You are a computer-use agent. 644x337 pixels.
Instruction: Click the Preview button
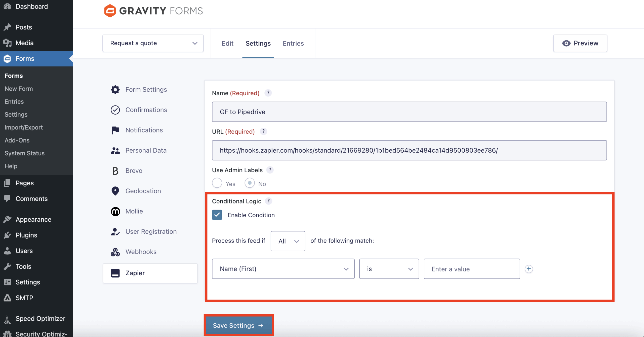(x=580, y=43)
